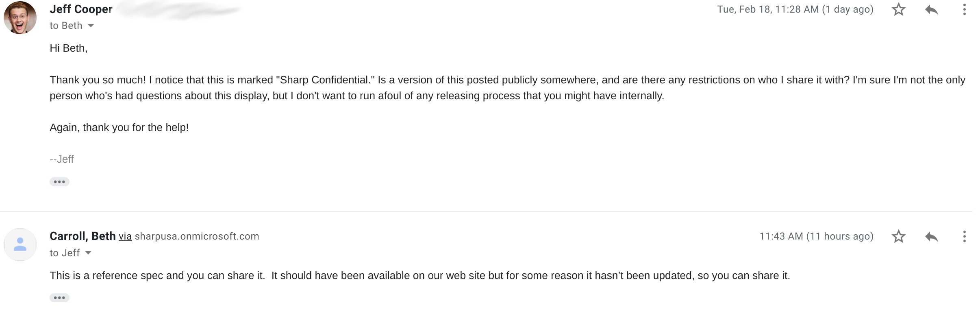Click Beth Carroll's default avatar icon
980x314 pixels.
point(20,244)
